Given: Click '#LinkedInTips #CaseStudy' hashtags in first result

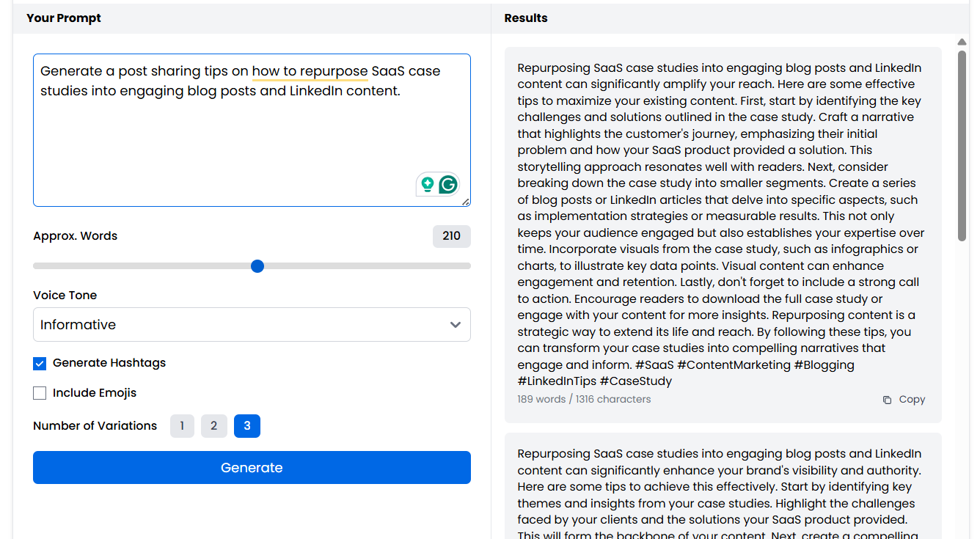Looking at the screenshot, I should [x=595, y=381].
